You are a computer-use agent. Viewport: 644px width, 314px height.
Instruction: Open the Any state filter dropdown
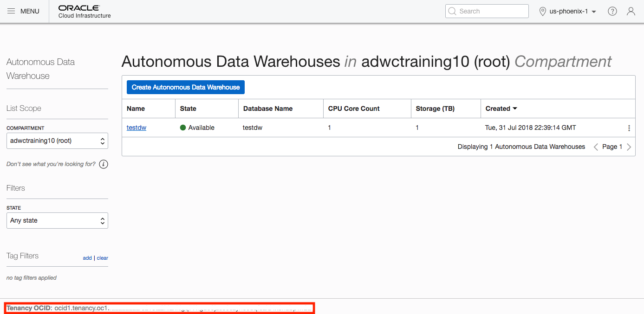[x=57, y=221]
